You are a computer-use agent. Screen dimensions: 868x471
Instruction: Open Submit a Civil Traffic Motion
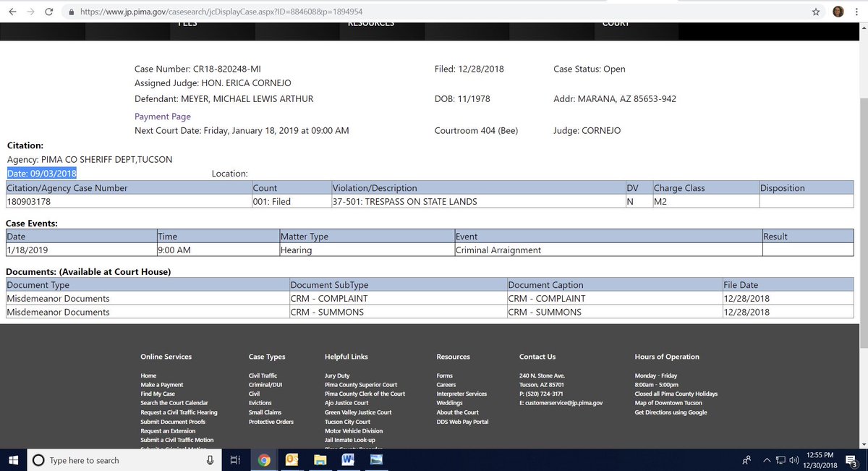coord(177,440)
